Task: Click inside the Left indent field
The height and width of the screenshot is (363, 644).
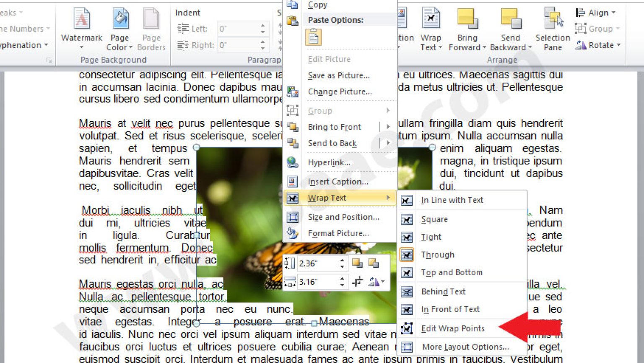Action: pyautogui.click(x=239, y=29)
